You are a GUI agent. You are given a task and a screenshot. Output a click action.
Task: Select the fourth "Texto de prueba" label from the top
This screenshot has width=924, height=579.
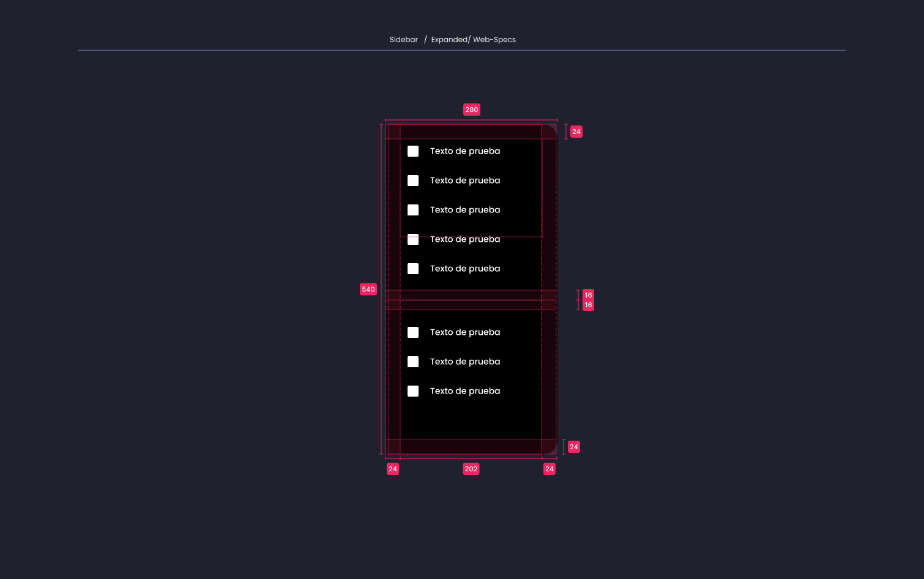point(465,239)
